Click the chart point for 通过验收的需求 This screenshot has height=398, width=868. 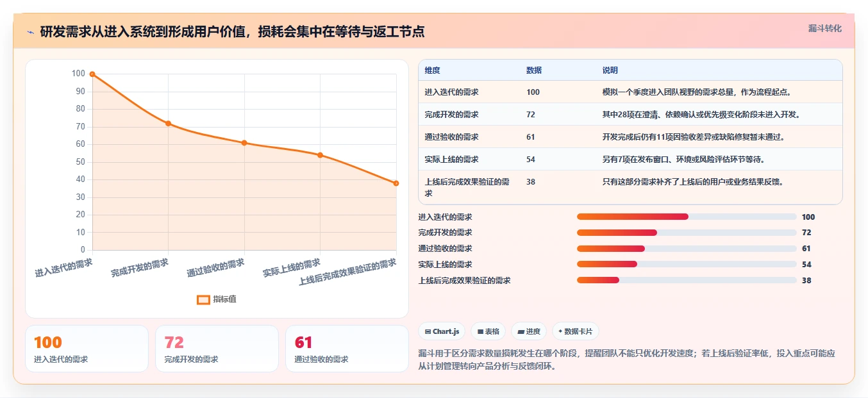point(244,143)
